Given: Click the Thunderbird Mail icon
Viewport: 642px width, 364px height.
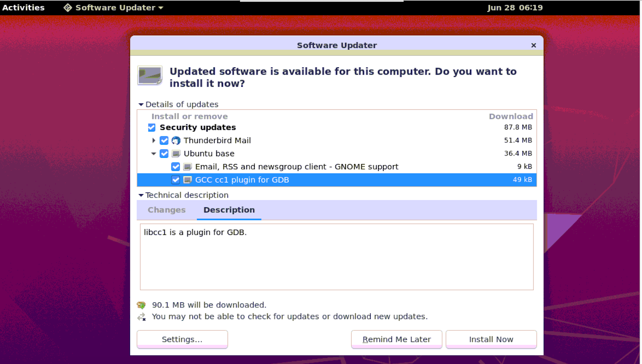Looking at the screenshot, I should click(x=176, y=141).
